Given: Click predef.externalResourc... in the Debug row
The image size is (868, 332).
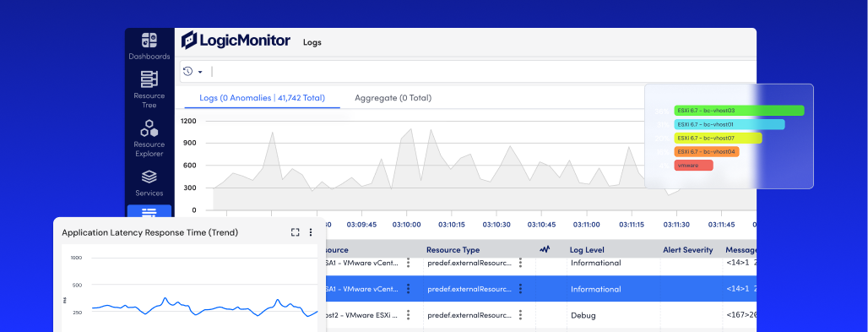Looking at the screenshot, I should pos(469,315).
